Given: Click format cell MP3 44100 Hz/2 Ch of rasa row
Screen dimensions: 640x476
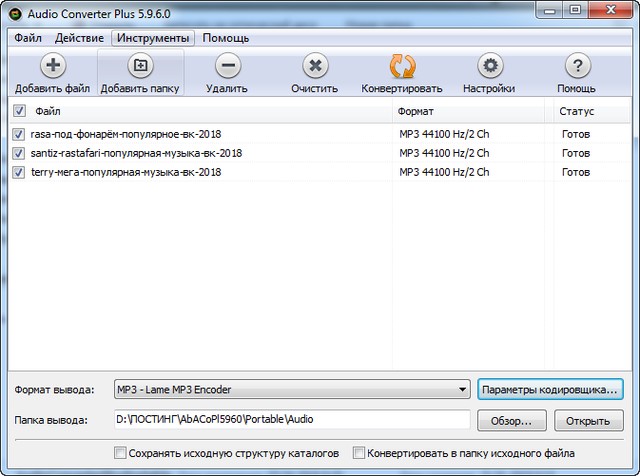Looking at the screenshot, I should pos(444,134).
